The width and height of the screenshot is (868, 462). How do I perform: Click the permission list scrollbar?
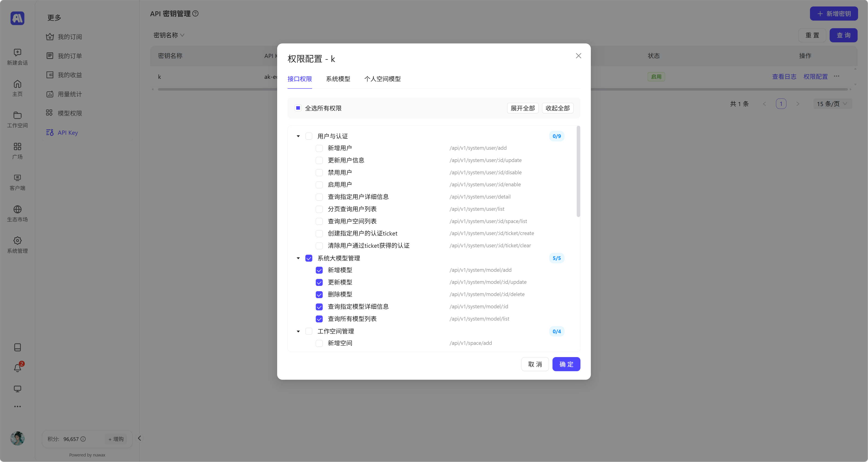click(x=578, y=171)
